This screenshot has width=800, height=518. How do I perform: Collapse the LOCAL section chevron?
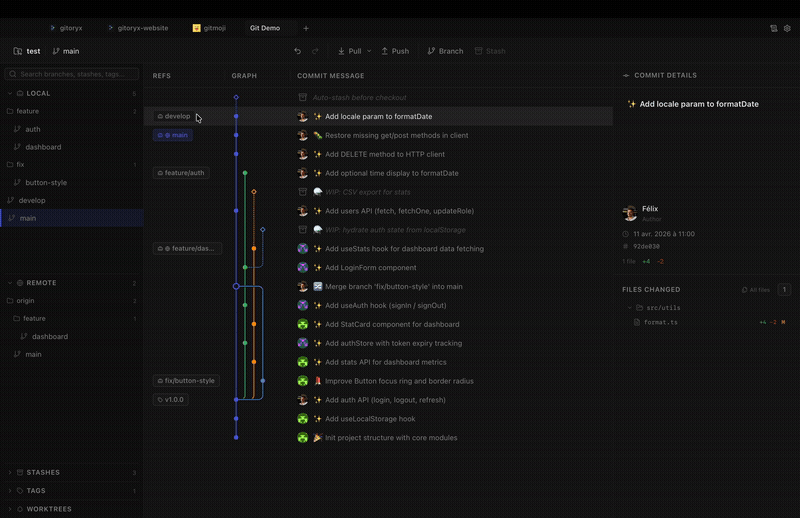[x=10, y=93]
